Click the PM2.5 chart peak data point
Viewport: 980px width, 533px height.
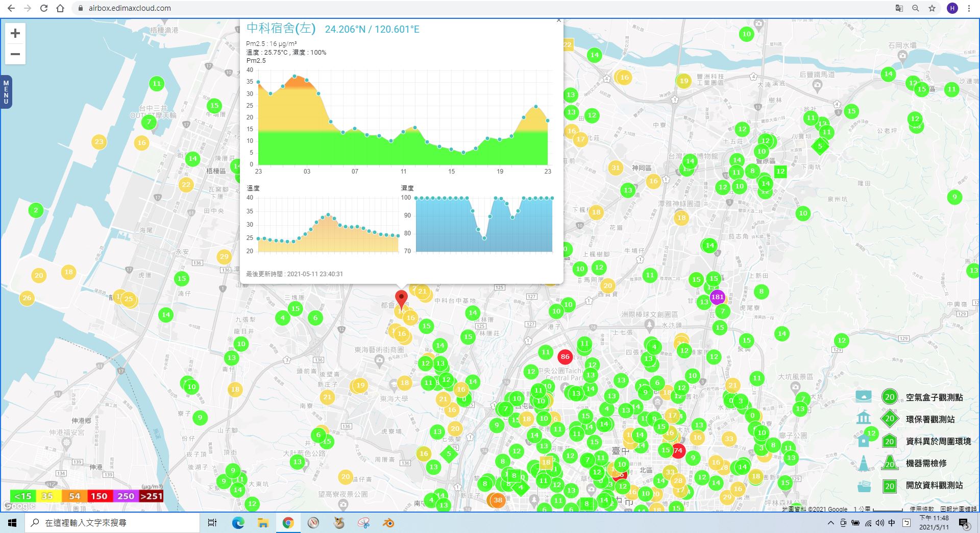click(x=295, y=76)
